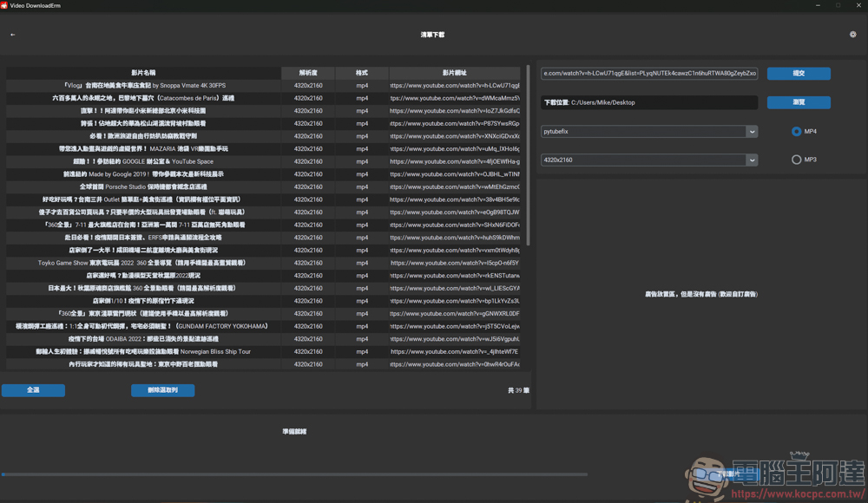Click the 解析度 column header

tap(308, 73)
